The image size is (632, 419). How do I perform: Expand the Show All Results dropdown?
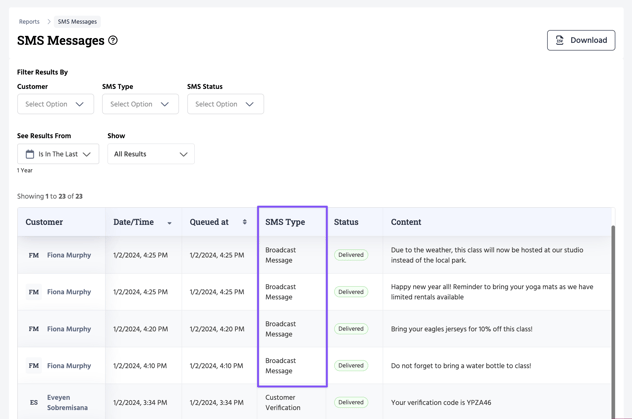[x=151, y=154]
